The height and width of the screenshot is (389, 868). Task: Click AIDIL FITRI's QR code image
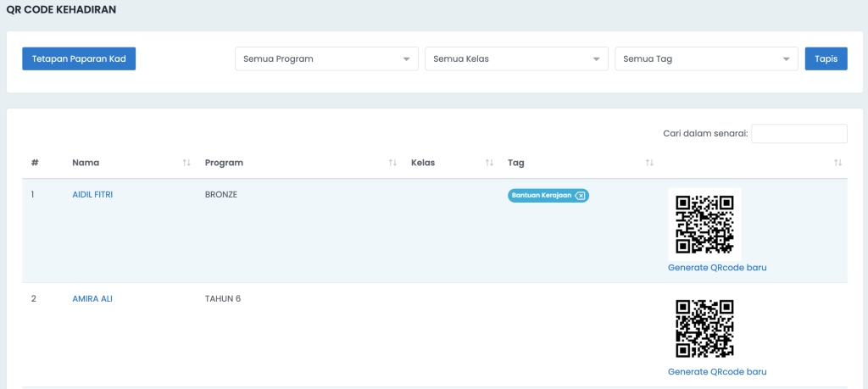click(x=704, y=224)
